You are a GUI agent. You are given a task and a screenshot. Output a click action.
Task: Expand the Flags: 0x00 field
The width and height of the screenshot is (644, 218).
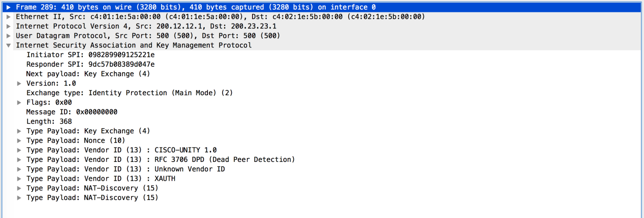(19, 103)
